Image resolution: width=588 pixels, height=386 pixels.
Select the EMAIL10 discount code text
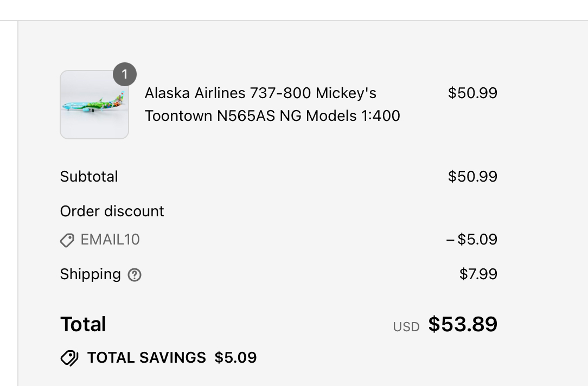[x=110, y=240]
